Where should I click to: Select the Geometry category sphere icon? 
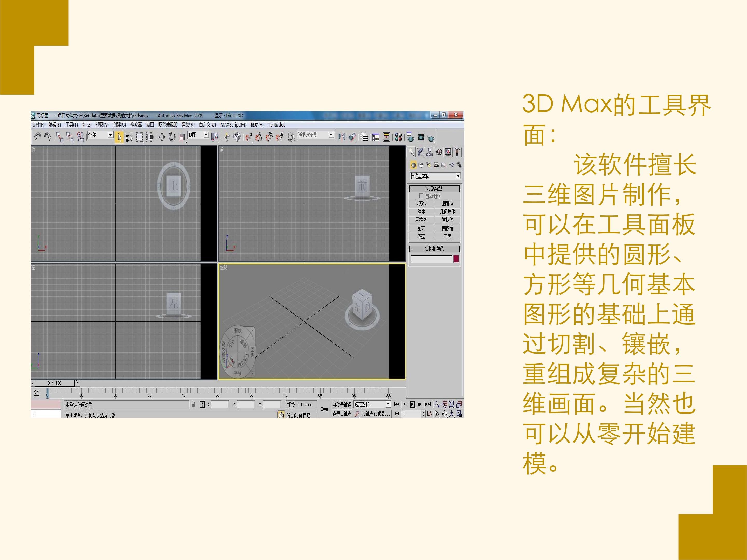413,165
